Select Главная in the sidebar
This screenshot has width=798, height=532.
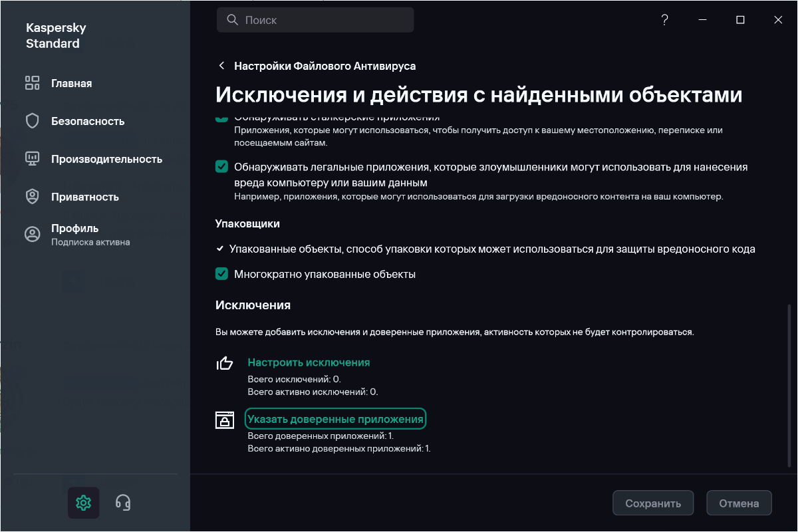pos(71,83)
